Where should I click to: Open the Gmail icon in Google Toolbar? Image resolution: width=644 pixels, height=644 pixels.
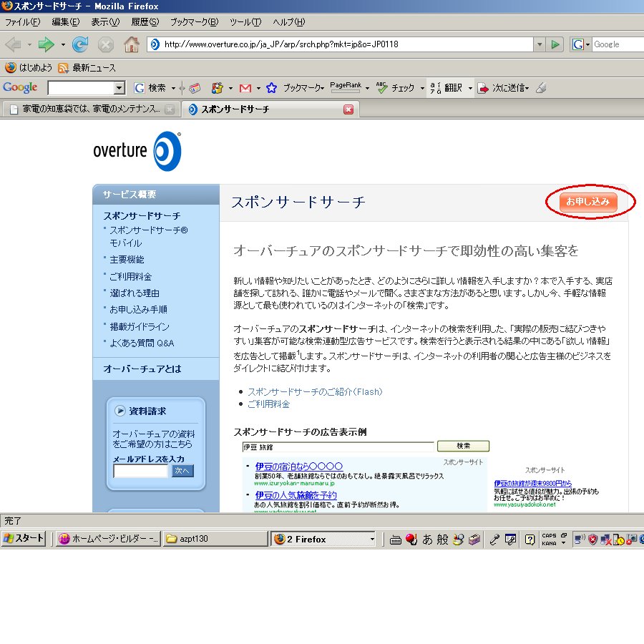(x=245, y=88)
